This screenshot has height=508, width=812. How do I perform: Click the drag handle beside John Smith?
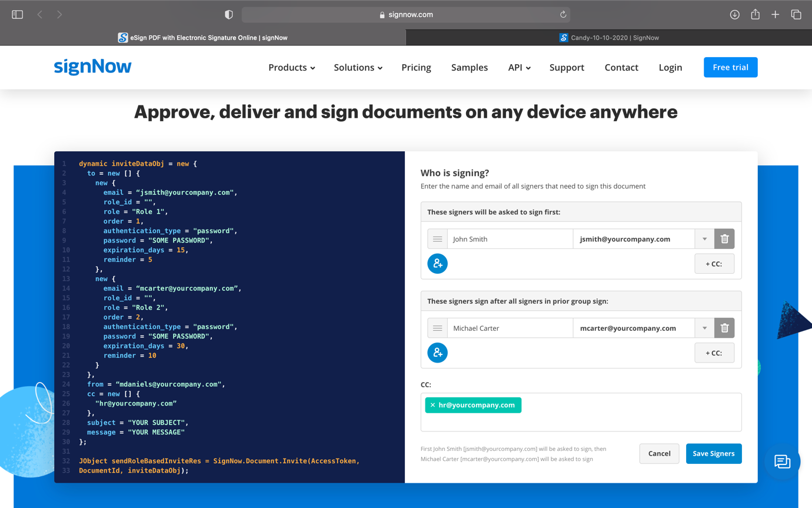click(x=437, y=239)
